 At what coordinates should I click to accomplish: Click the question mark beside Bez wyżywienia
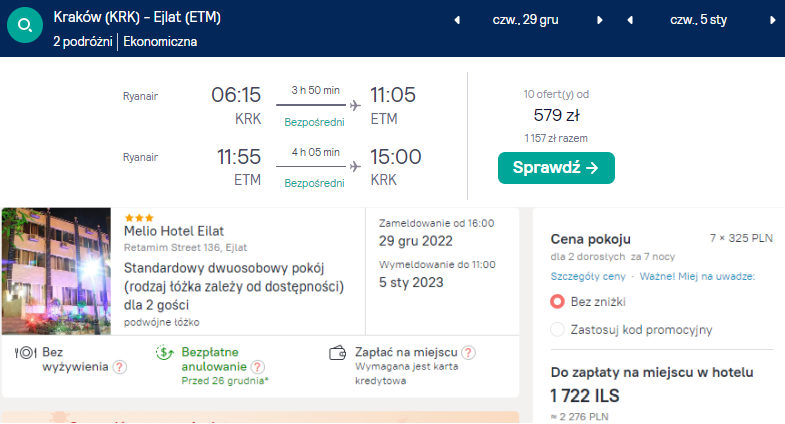click(x=120, y=367)
